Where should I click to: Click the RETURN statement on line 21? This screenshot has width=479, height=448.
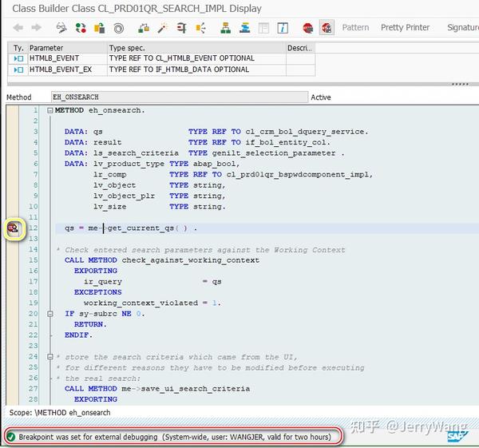(90, 324)
